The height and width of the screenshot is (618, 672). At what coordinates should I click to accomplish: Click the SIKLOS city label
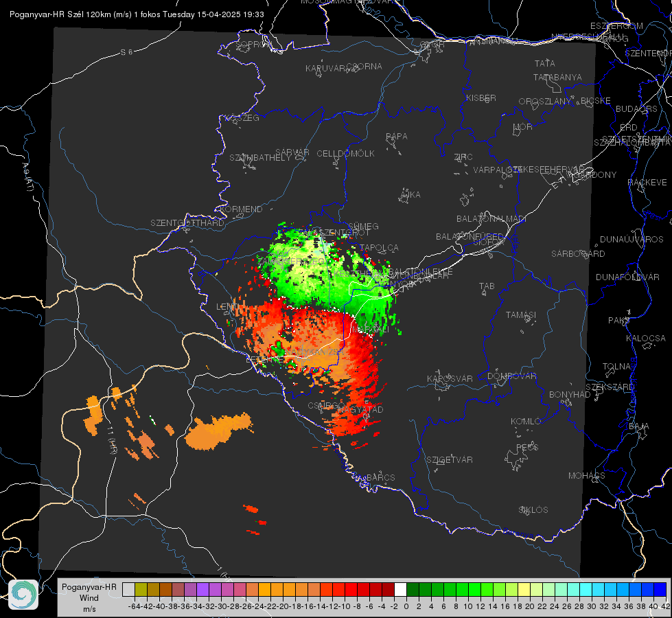(x=533, y=510)
